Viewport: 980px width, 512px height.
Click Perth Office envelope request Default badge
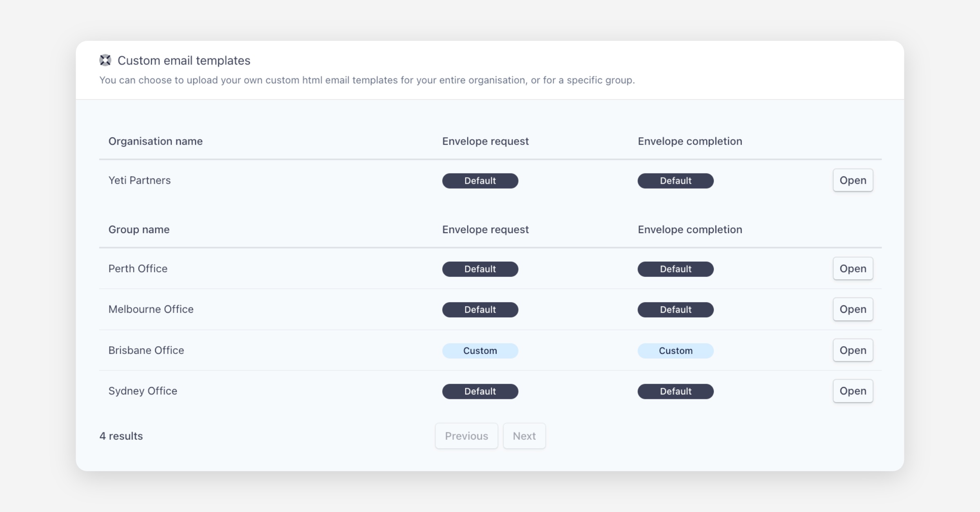coord(480,269)
